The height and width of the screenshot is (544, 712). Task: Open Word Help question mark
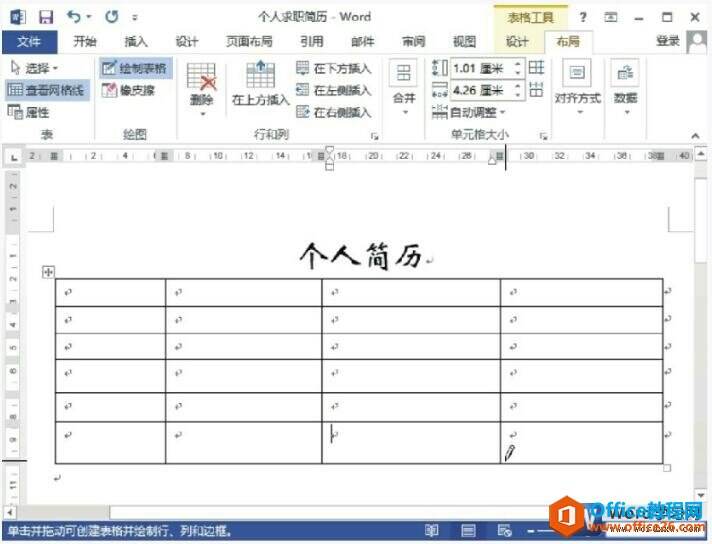click(x=583, y=18)
